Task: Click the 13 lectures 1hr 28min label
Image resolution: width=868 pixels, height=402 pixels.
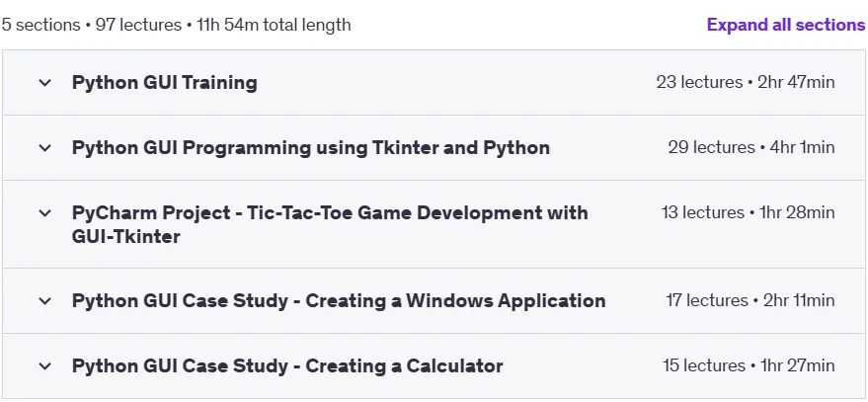Action: 748,212
